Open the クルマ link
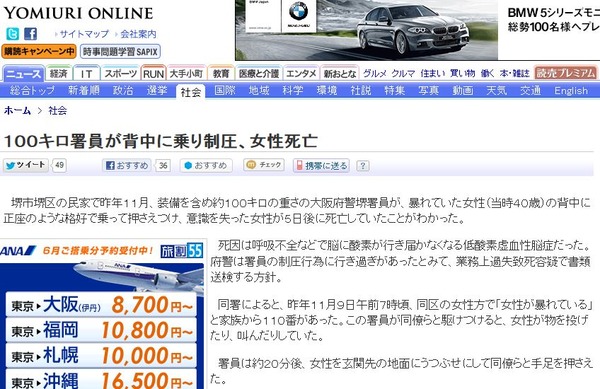 (403, 73)
